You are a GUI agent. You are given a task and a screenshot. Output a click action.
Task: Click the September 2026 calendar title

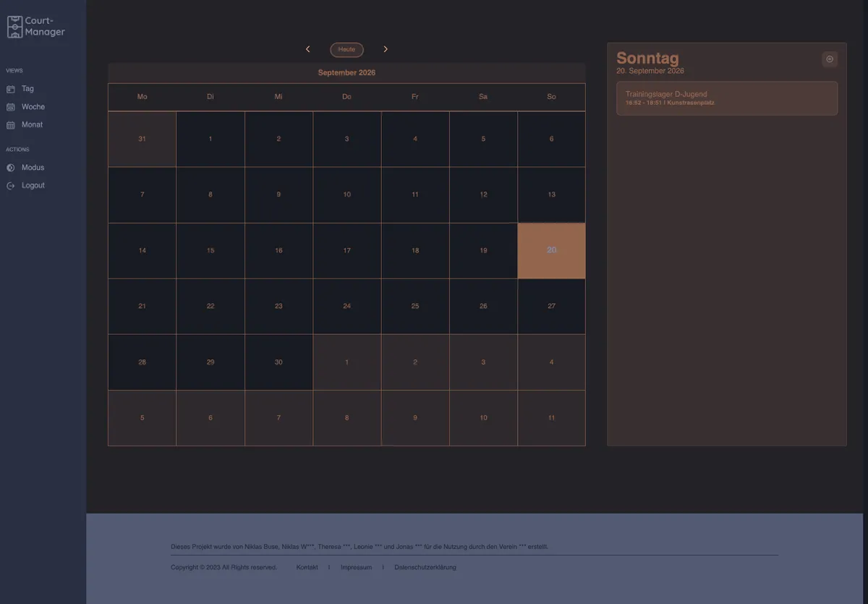pyautogui.click(x=346, y=72)
